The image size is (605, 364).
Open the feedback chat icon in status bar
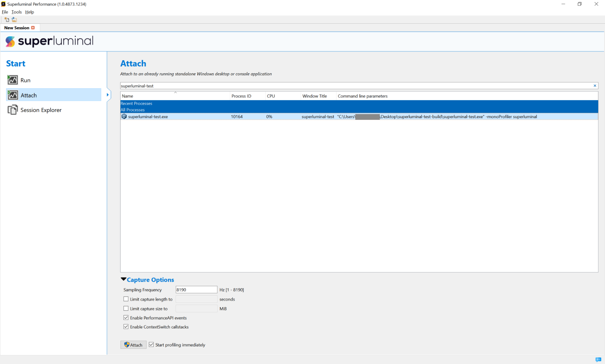(x=598, y=359)
